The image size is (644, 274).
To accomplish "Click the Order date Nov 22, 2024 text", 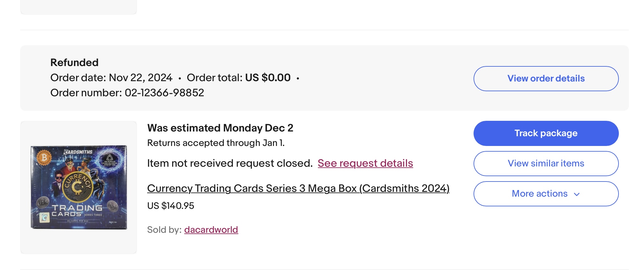I will 111,78.
